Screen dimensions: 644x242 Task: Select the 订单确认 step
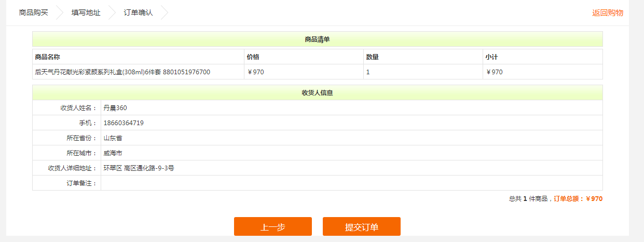pos(138,12)
